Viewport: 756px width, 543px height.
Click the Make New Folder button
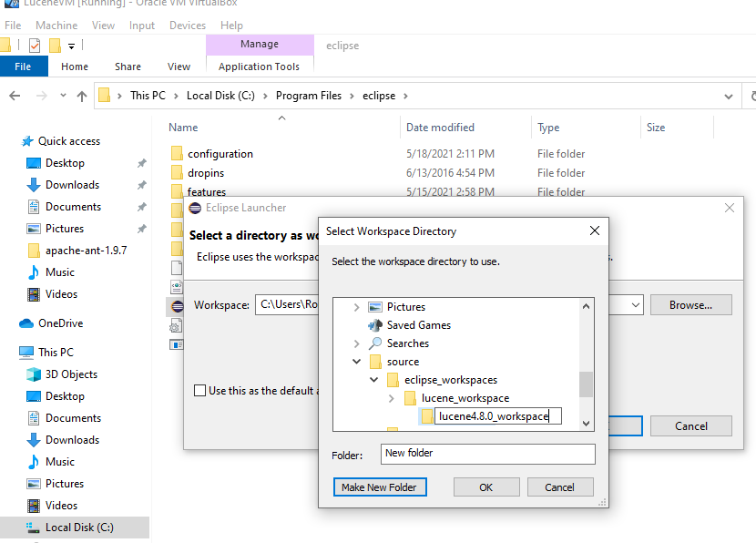(379, 487)
